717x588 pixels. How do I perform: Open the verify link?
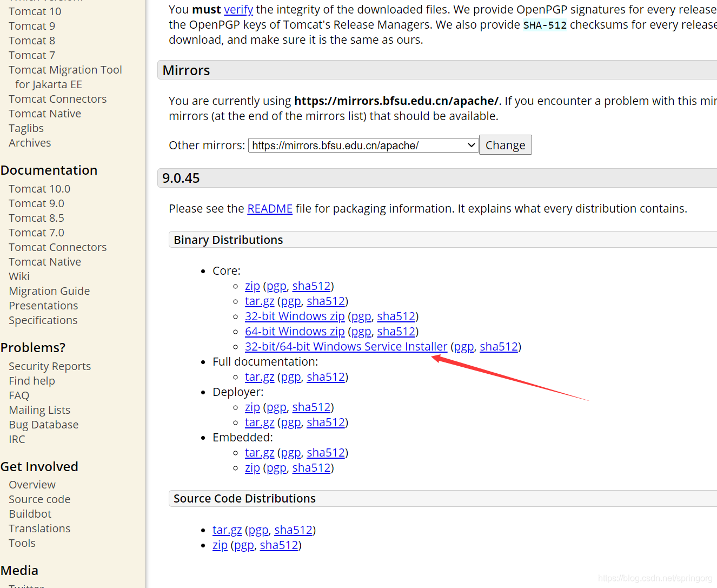click(238, 10)
